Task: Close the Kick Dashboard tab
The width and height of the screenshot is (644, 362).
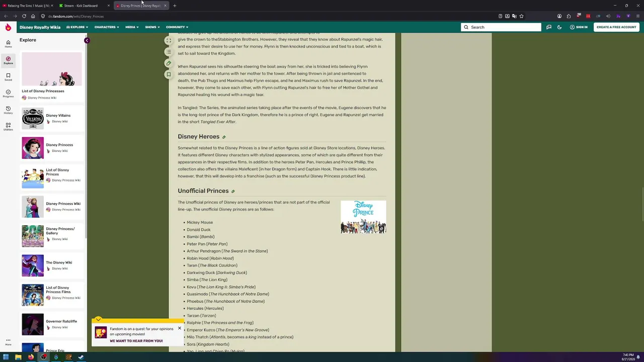Action: click(109, 6)
